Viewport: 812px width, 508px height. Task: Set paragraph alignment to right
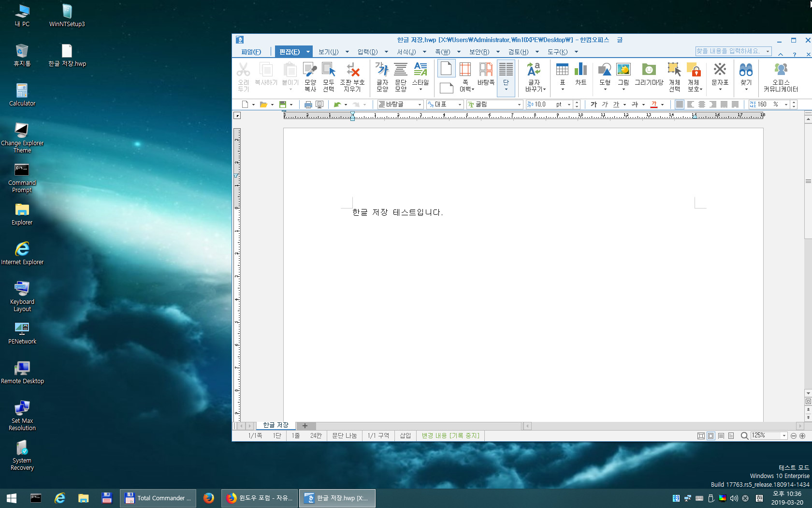(x=712, y=105)
